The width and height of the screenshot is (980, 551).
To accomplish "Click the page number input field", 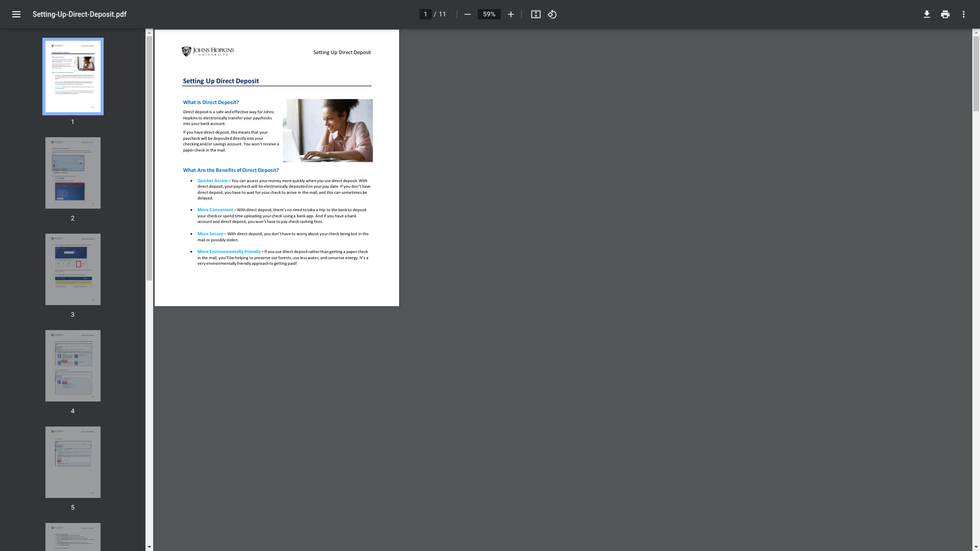I will point(425,14).
